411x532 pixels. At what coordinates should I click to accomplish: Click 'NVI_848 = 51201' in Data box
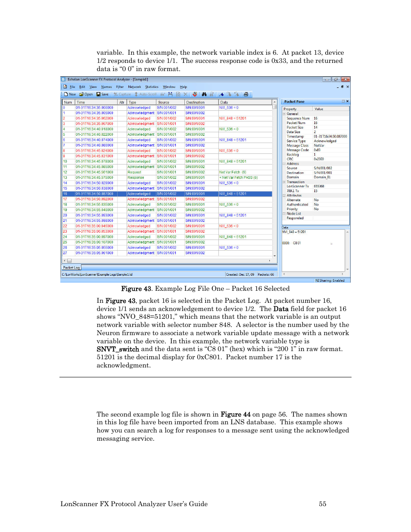294,232
